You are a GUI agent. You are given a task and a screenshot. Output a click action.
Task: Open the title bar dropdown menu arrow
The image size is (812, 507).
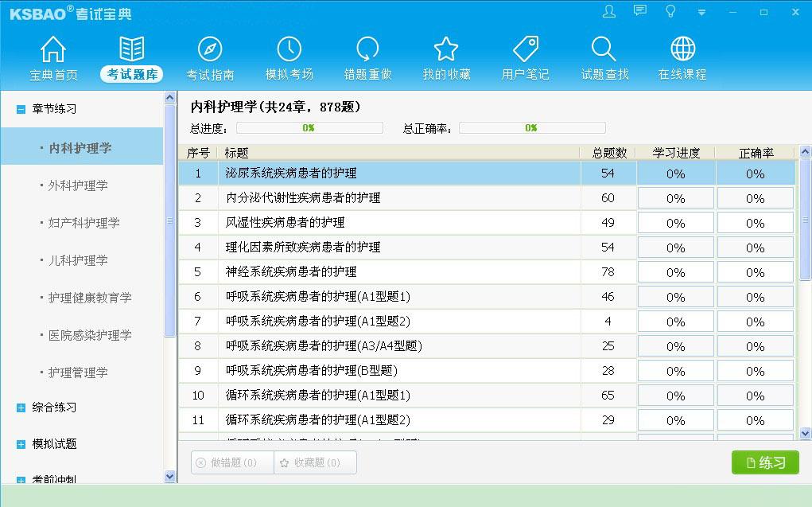[x=701, y=13]
